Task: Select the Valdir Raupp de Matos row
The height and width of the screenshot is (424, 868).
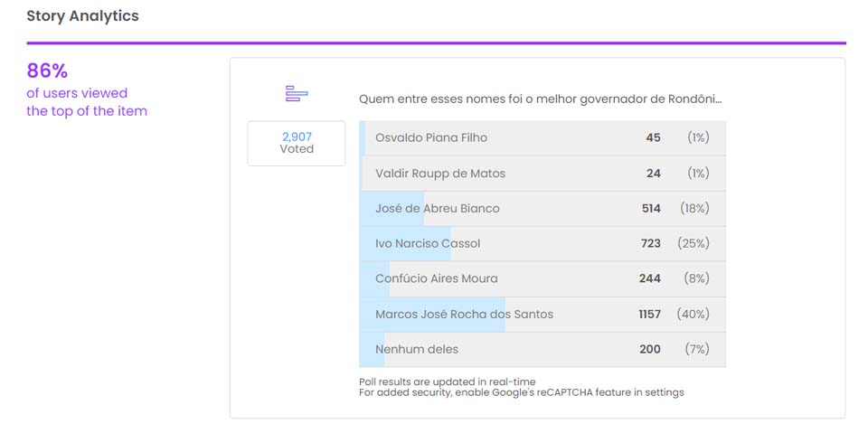Action: [x=542, y=174]
